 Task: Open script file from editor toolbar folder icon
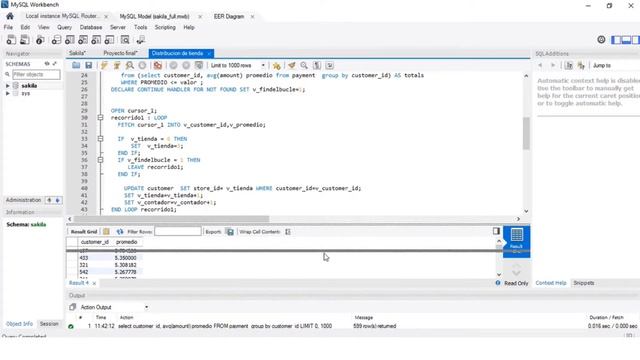coord(76,65)
